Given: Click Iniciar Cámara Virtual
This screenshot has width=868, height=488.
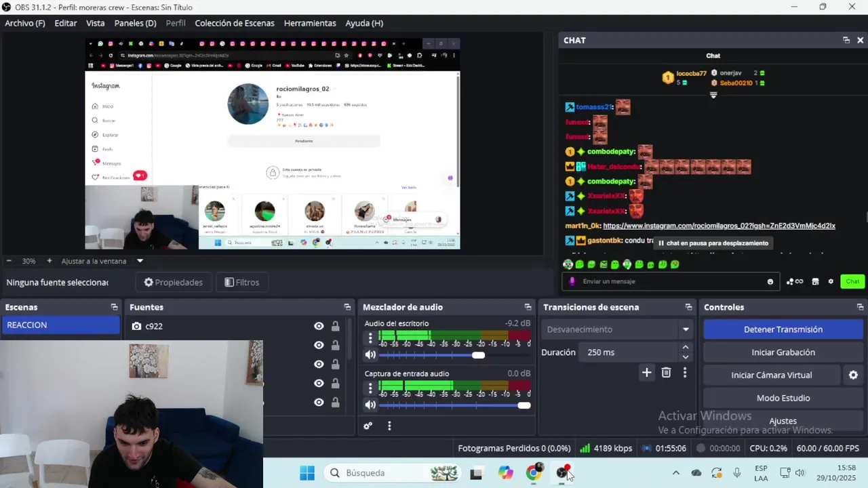Looking at the screenshot, I should [x=772, y=375].
